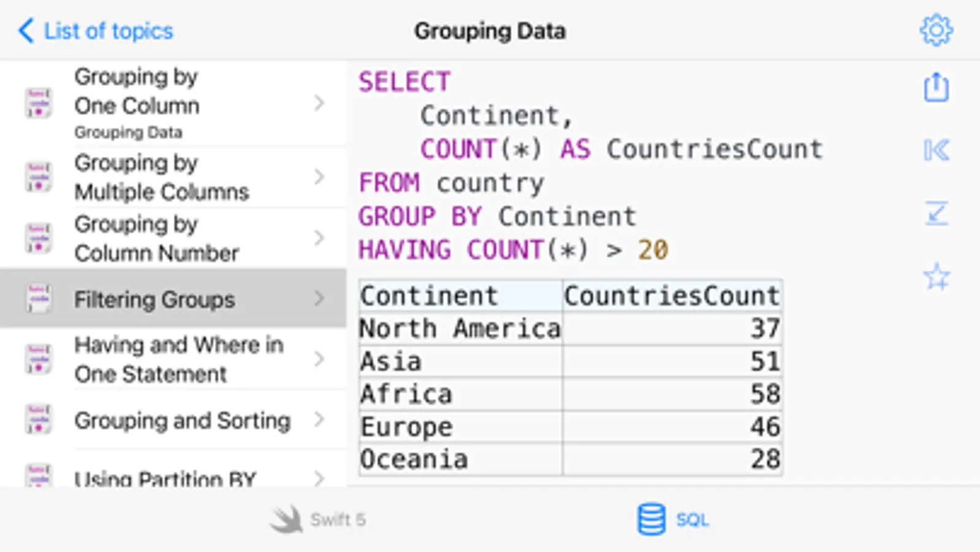
Task: Switch to the Swift 5 tab
Action: [337, 519]
